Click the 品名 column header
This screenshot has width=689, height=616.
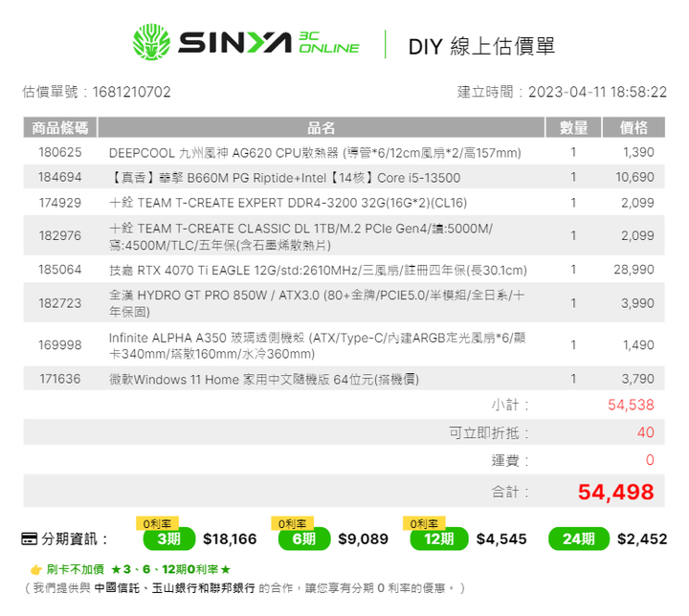[x=322, y=127]
